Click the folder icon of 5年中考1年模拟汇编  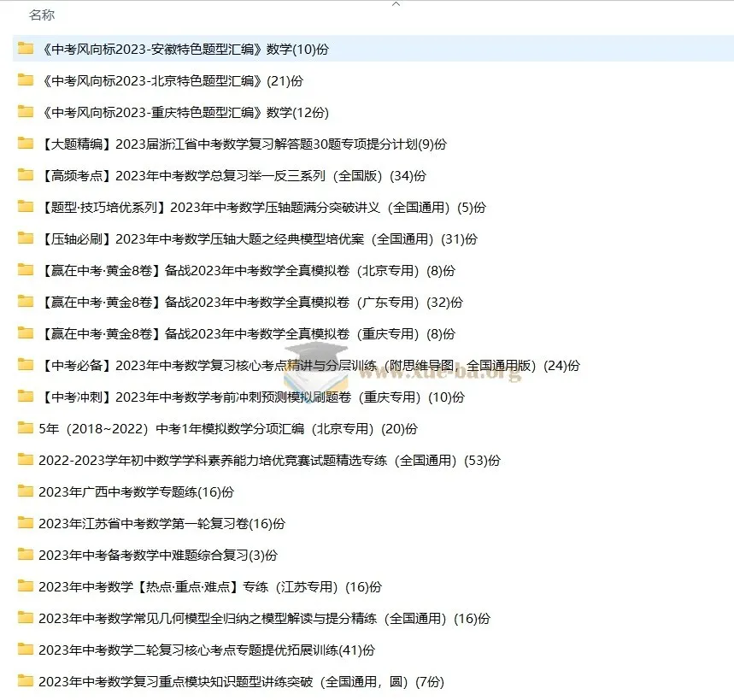click(24, 428)
